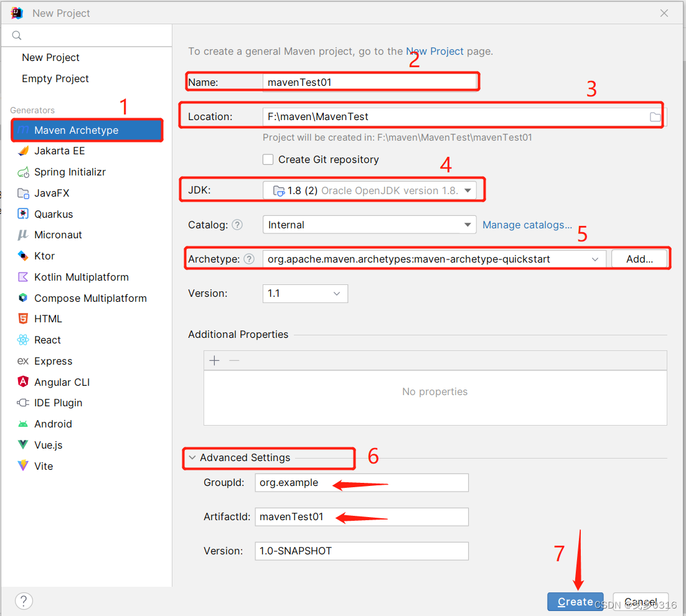The height and width of the screenshot is (616, 686).
Task: Follow the New Project page link
Action: coord(435,51)
